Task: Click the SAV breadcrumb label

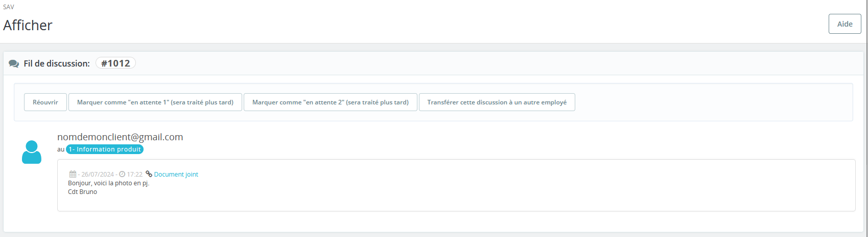Action: tap(9, 7)
